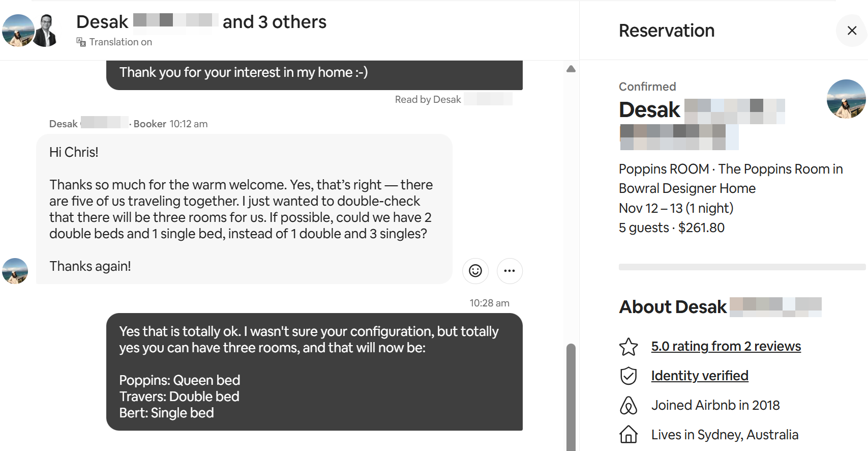This screenshot has width=868, height=451.
Task: Click the conversation title Desak and 3 others
Action: (201, 22)
